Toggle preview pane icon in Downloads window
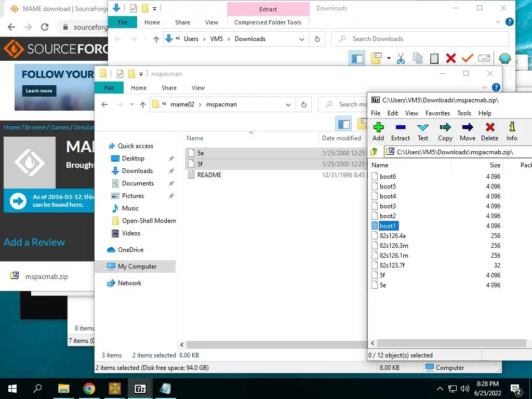 [357, 58]
